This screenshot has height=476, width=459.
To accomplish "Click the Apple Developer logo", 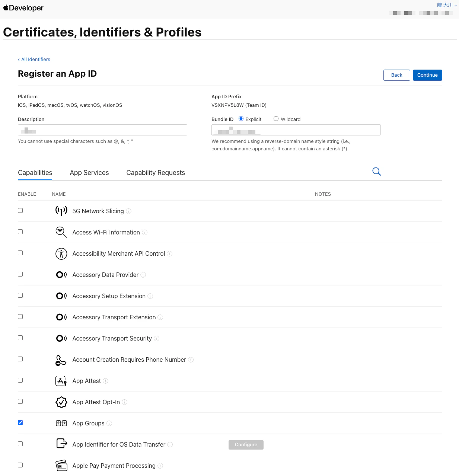I will [23, 8].
